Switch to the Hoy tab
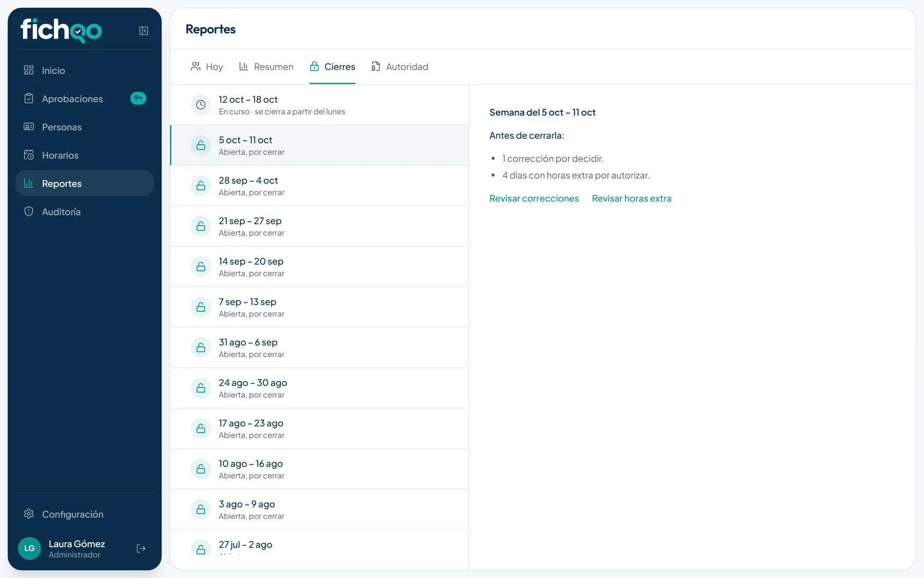The height and width of the screenshot is (578, 924). click(207, 67)
